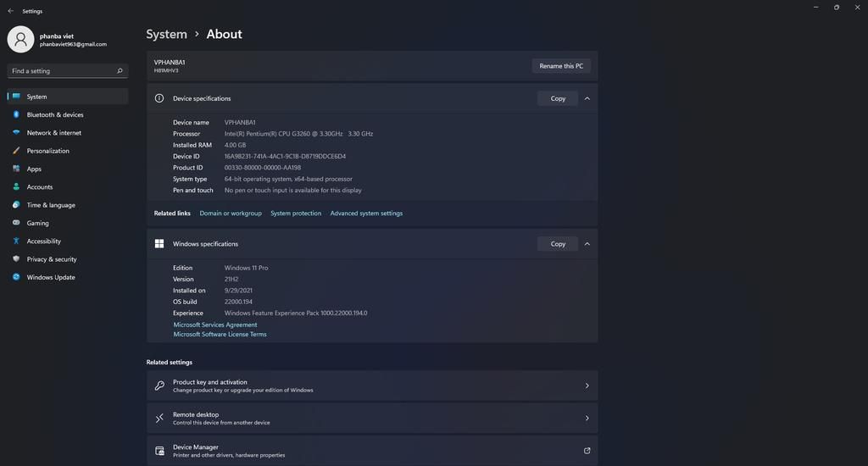Open Advanced system settings link
This screenshot has height=466, width=868.
click(366, 214)
